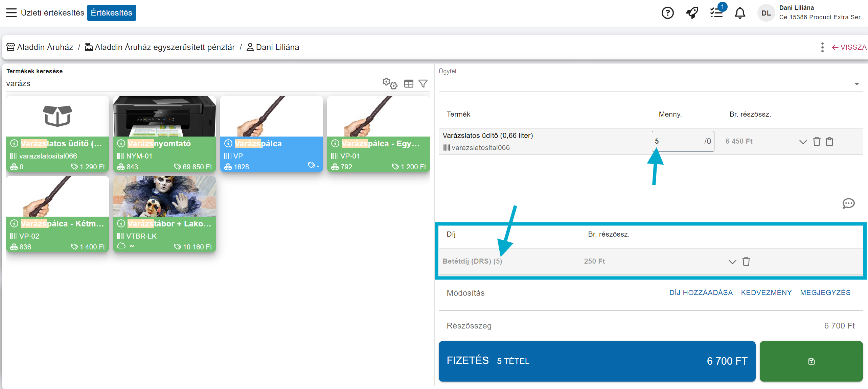Click DÍJ HOZZÁADÁSA
This screenshot has height=389, width=868.
click(701, 293)
